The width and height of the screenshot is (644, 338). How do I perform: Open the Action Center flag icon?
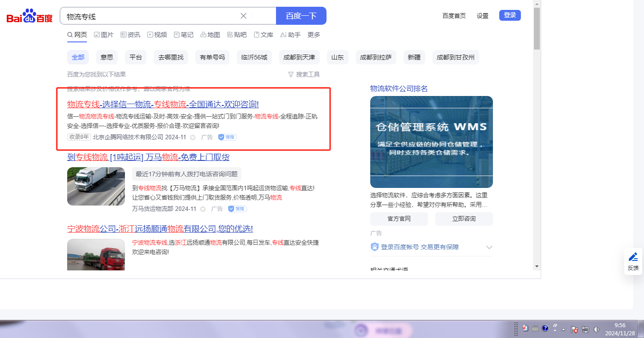click(575, 329)
